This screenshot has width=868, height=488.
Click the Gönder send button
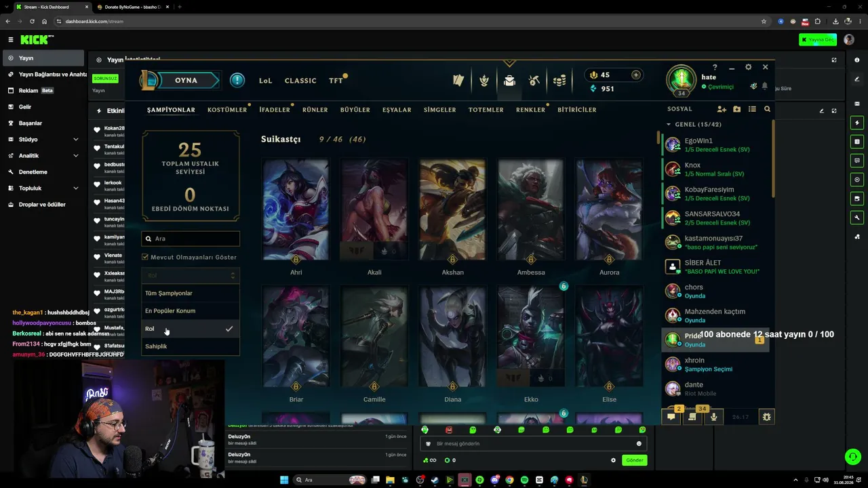coord(635,460)
